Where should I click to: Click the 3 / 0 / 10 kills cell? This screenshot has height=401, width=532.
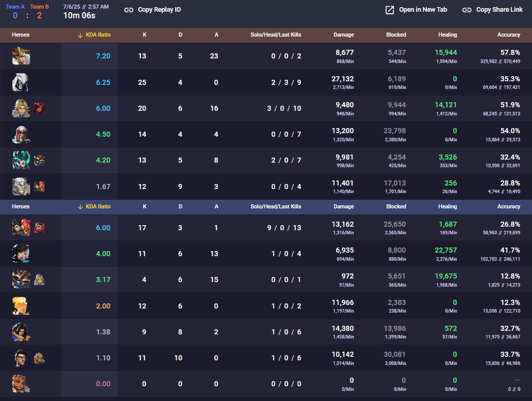tap(284, 108)
